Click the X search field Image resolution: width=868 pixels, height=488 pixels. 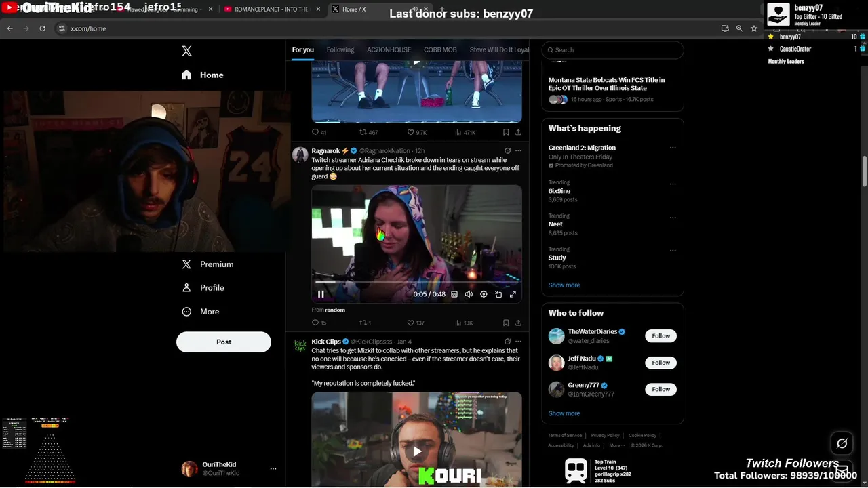pyautogui.click(x=612, y=49)
